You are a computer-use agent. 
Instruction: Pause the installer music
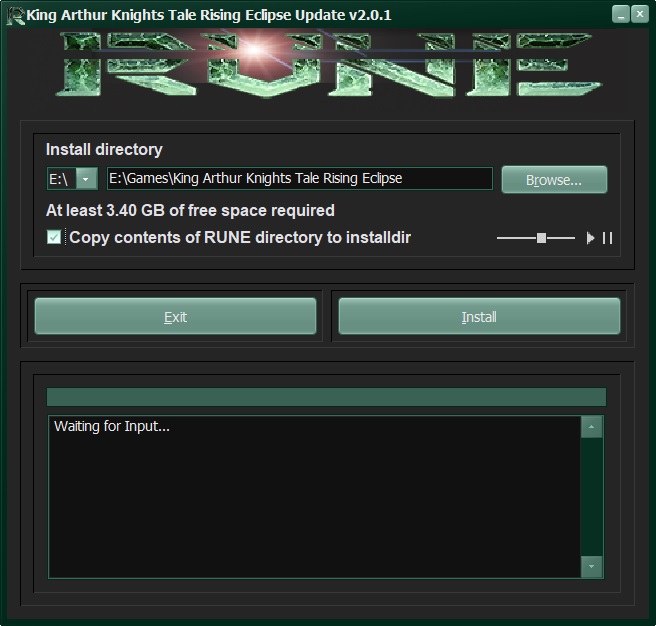[x=607, y=238]
